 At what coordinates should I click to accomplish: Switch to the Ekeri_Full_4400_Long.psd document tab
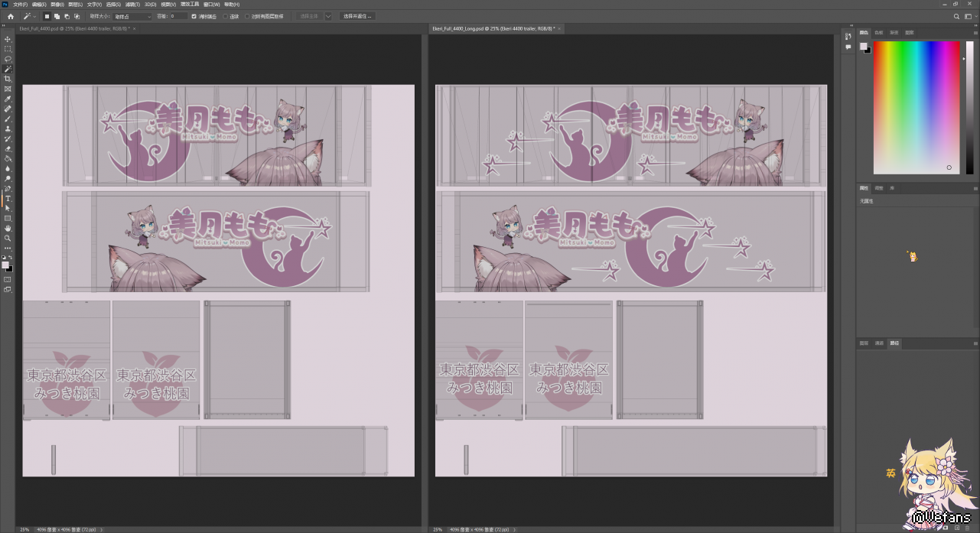(x=493, y=28)
